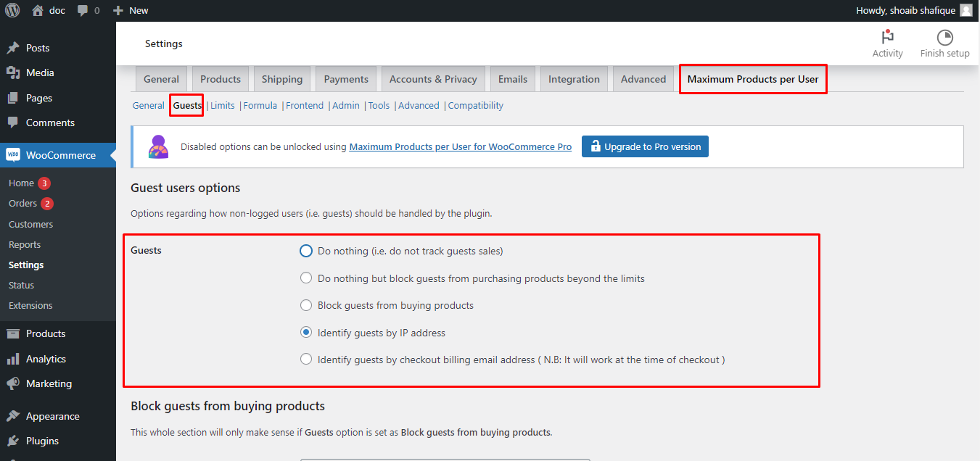The image size is (980, 461).
Task: Open the Activity flag panel
Action: coord(887,38)
